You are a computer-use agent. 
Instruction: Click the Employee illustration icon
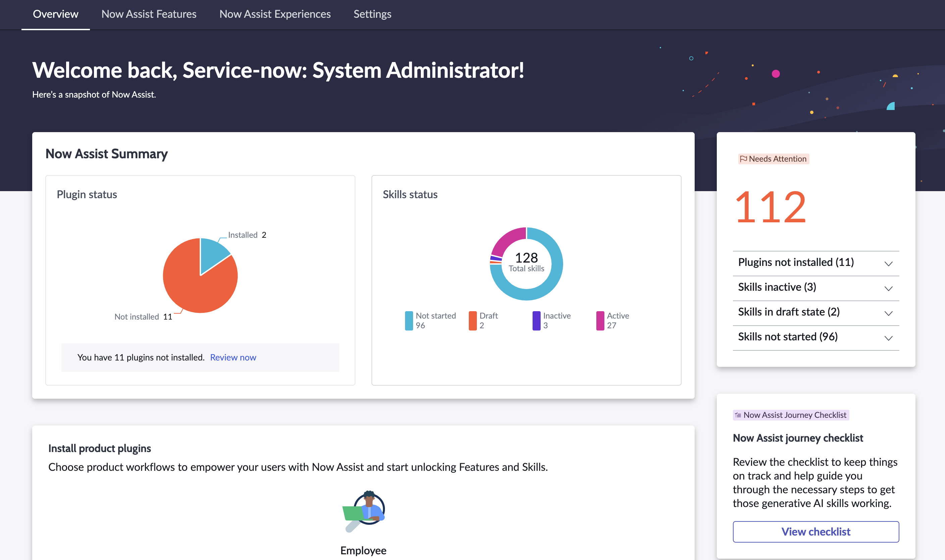[x=363, y=511]
